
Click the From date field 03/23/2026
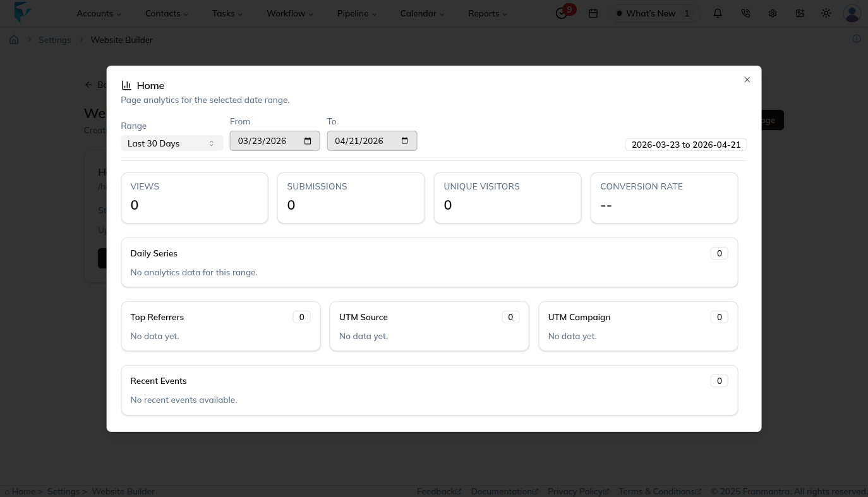coord(275,141)
